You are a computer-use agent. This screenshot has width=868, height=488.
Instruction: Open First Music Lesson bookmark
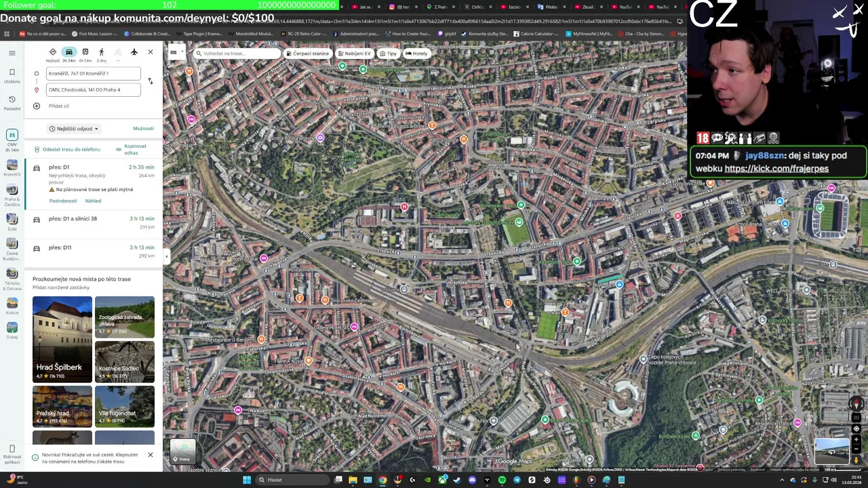(94, 33)
